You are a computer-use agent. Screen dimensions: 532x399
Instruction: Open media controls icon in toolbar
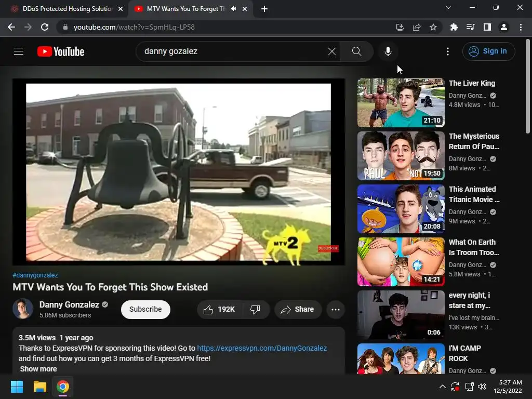[470, 27]
